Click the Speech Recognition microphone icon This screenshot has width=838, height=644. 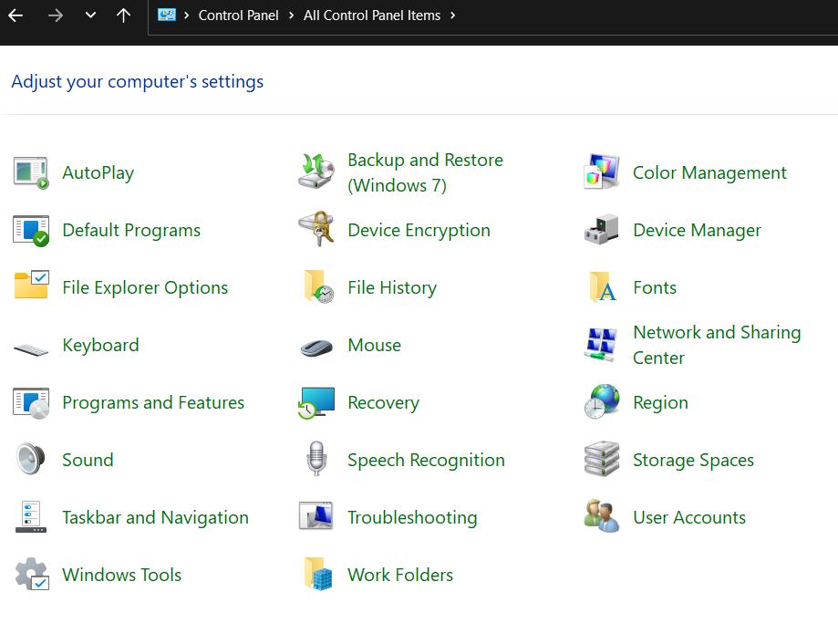coord(316,459)
